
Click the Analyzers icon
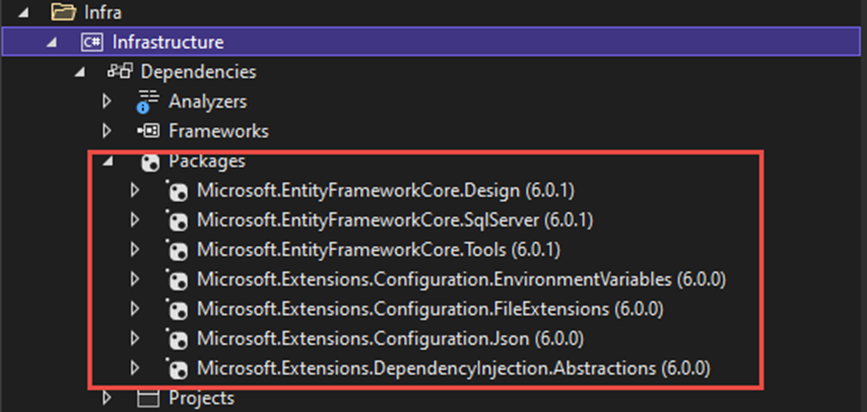(148, 102)
